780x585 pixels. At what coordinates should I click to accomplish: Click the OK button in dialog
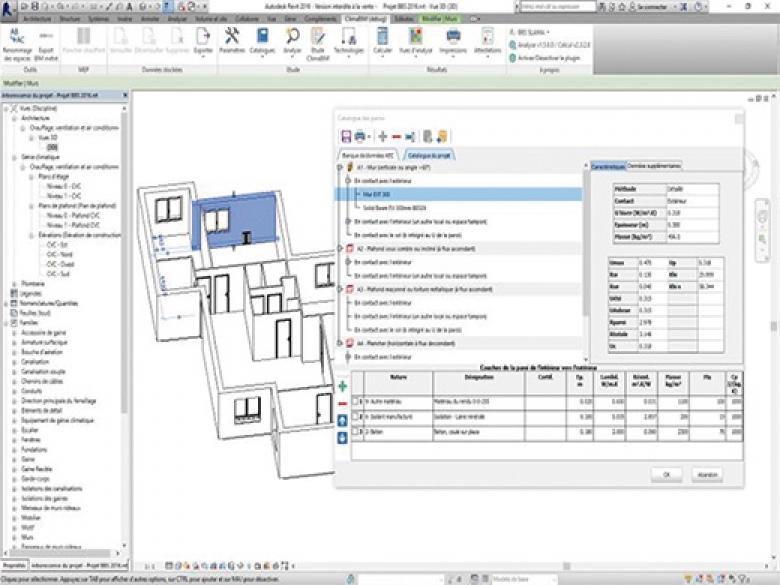pos(667,475)
